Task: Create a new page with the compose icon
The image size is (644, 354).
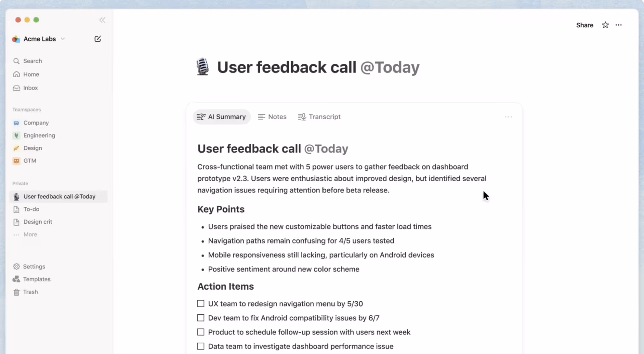Action: click(x=98, y=39)
